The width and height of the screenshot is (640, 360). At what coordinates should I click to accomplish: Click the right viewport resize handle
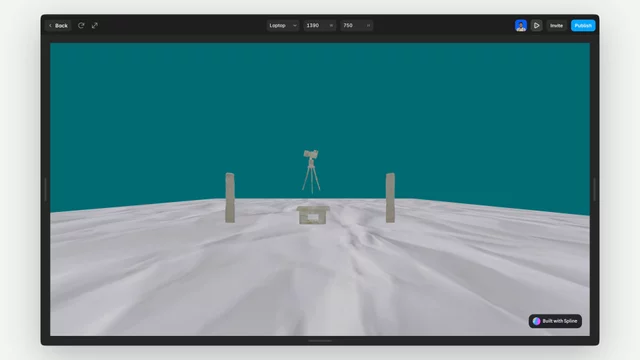point(595,189)
